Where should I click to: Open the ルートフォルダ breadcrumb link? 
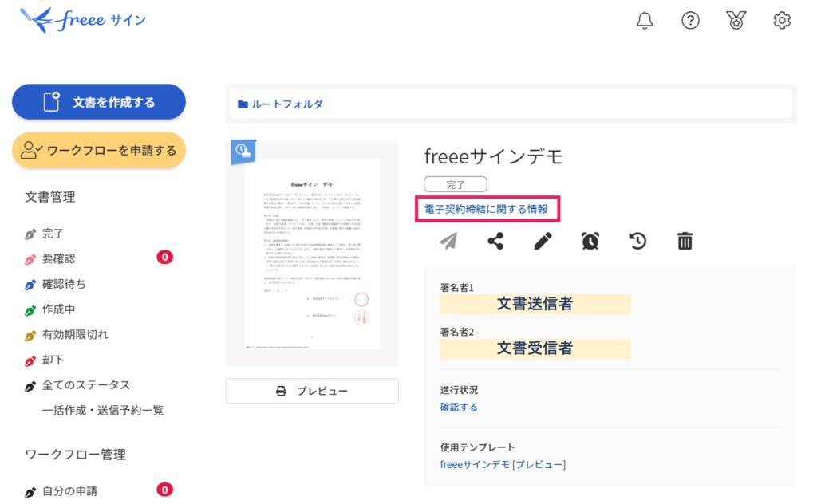pyautogui.click(x=286, y=104)
